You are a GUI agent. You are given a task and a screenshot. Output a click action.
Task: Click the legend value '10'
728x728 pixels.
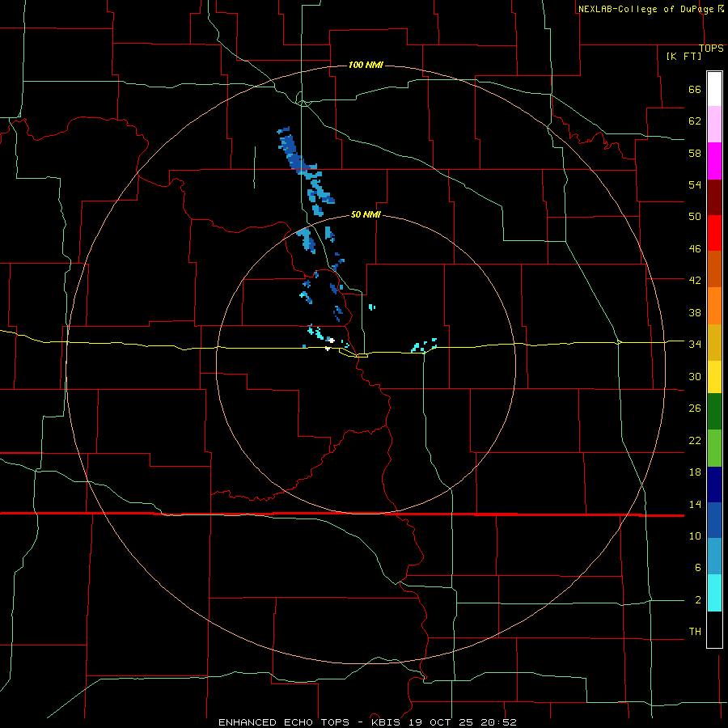coord(695,536)
